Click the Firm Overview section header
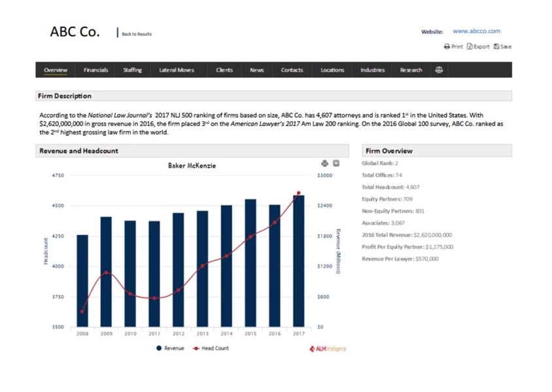 point(437,151)
